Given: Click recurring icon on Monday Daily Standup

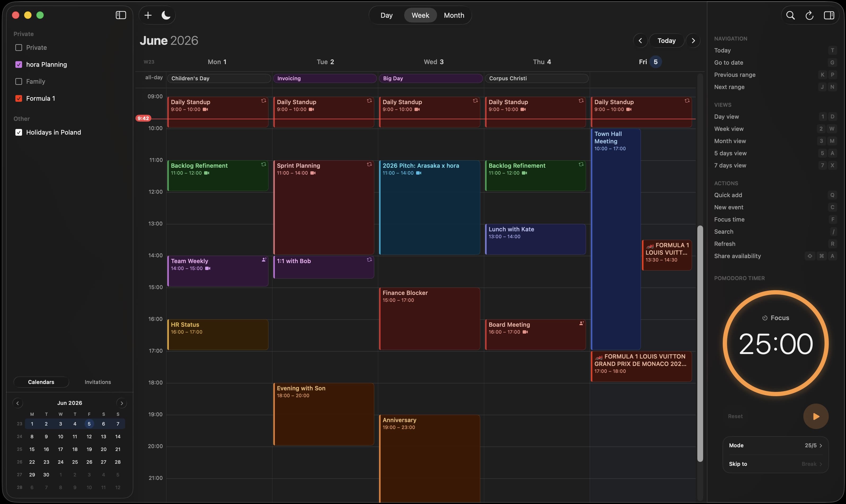Looking at the screenshot, I should [263, 101].
